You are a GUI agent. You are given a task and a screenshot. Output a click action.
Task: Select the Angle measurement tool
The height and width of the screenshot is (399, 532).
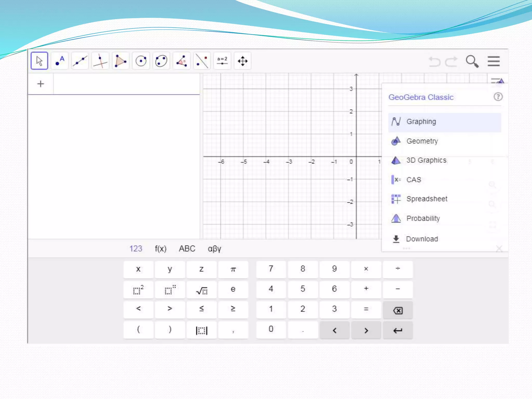[182, 61]
